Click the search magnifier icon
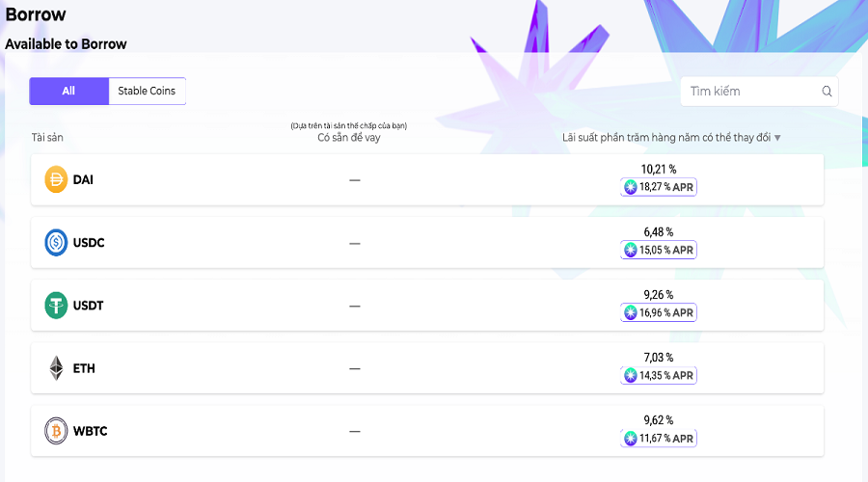Image resolution: width=868 pixels, height=482 pixels. pyautogui.click(x=827, y=92)
